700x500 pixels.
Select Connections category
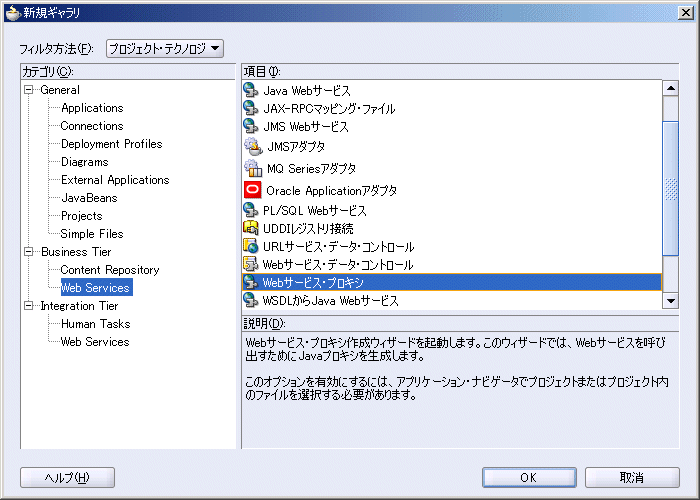coord(92,126)
